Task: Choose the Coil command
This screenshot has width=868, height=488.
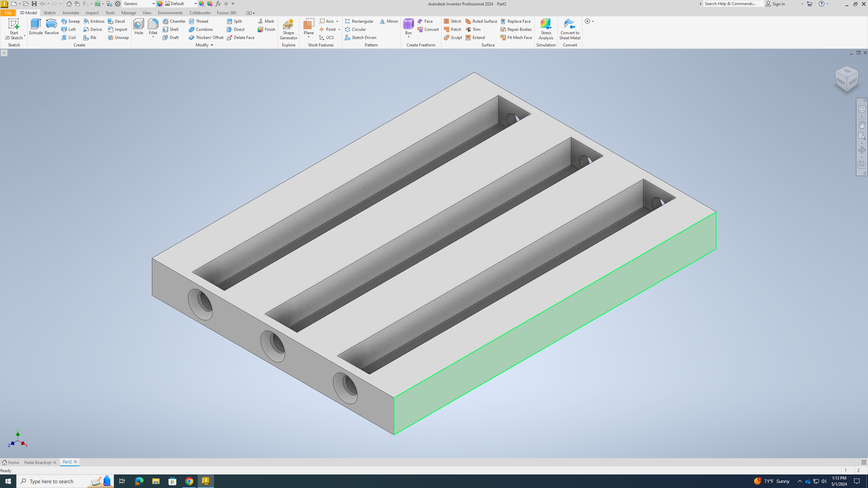Action: pos(68,37)
